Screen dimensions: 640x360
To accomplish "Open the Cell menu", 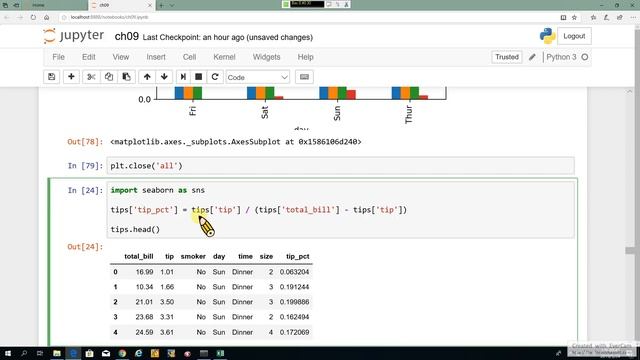I will click(189, 57).
